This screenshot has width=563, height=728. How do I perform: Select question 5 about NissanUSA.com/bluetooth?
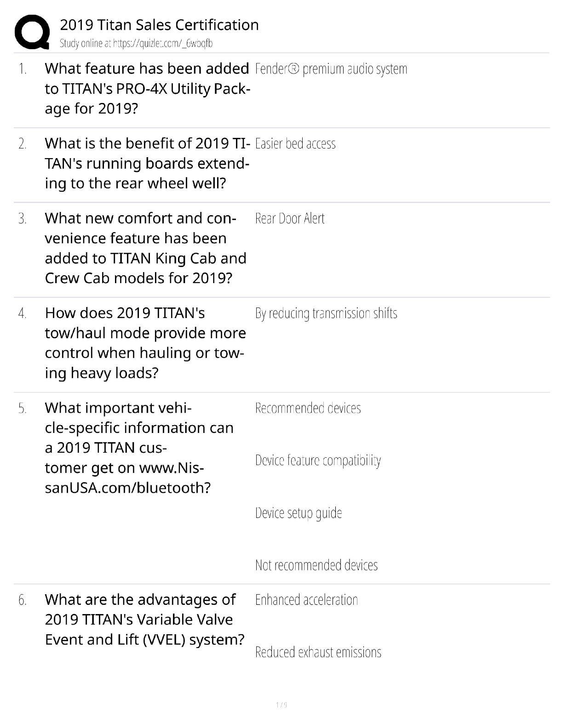click(x=139, y=447)
